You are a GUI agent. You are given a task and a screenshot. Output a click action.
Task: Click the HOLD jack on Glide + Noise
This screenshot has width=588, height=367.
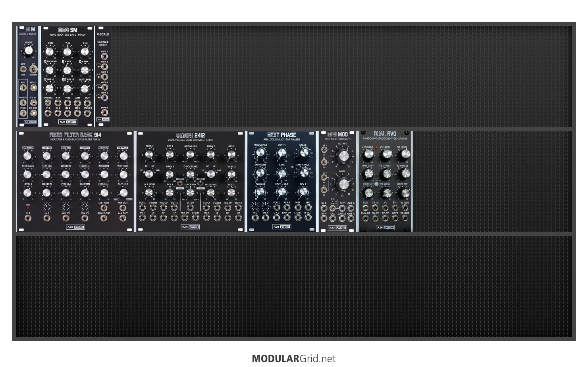tap(33, 87)
